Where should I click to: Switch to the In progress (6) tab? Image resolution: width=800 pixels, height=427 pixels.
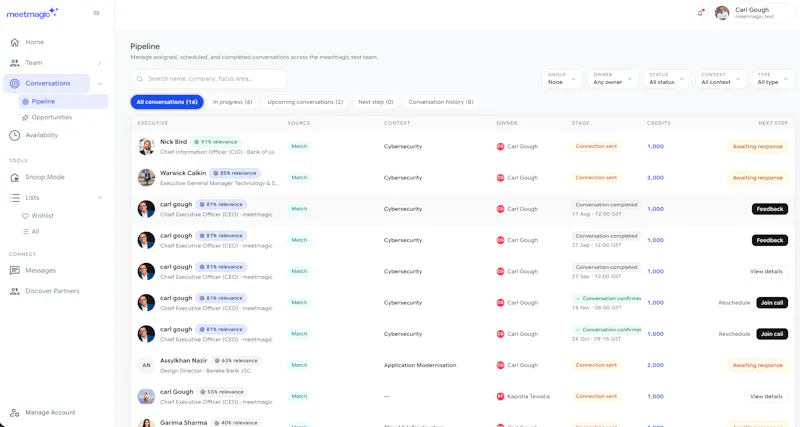pyautogui.click(x=233, y=102)
